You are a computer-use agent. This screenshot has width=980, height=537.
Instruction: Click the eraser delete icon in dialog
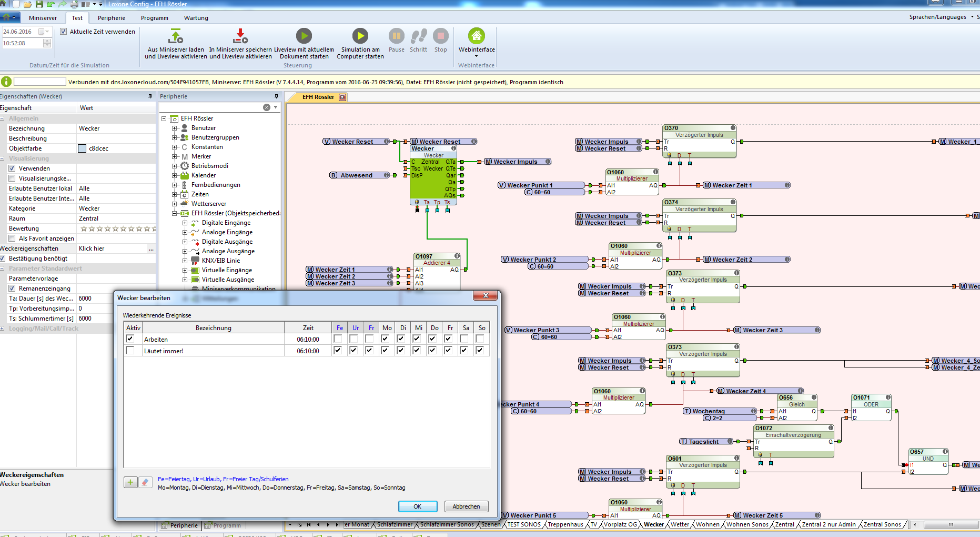145,482
